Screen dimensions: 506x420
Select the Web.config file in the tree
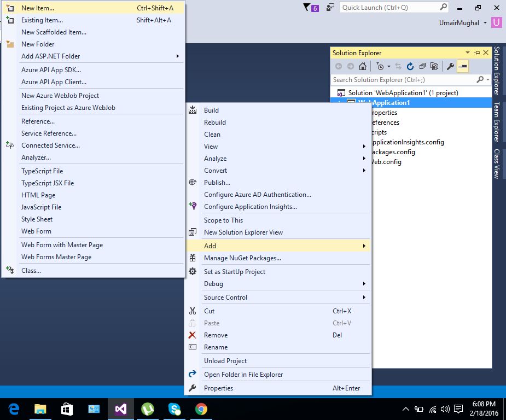[x=386, y=162]
